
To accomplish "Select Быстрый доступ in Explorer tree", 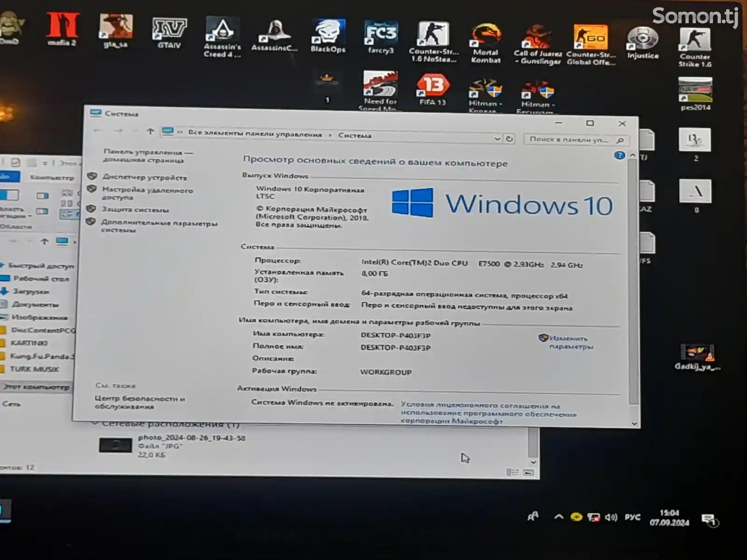I will point(41,266).
